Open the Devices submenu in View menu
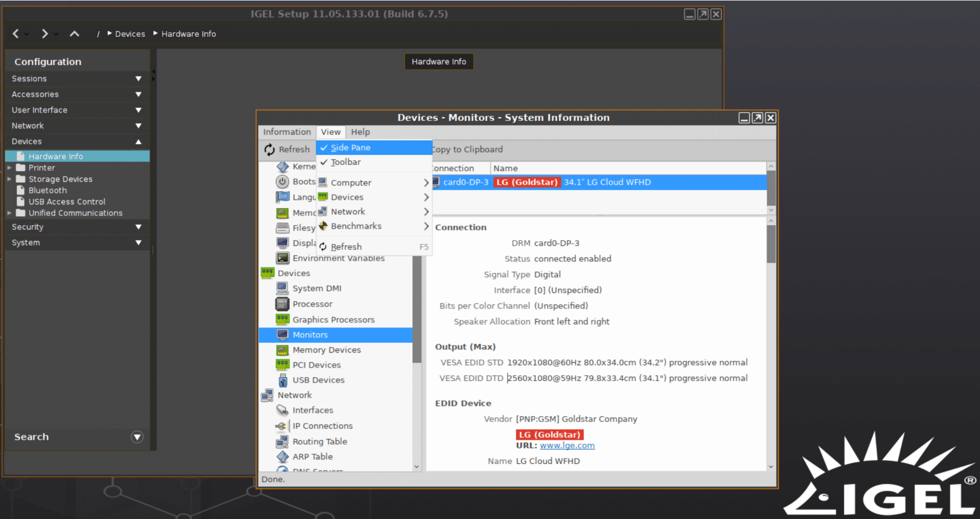 [x=374, y=197]
